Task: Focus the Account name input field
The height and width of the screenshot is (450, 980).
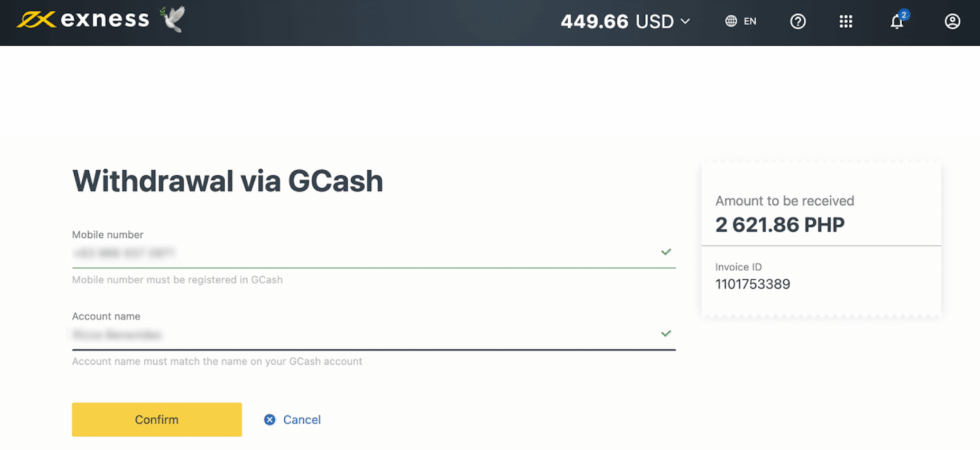Action: (x=361, y=335)
